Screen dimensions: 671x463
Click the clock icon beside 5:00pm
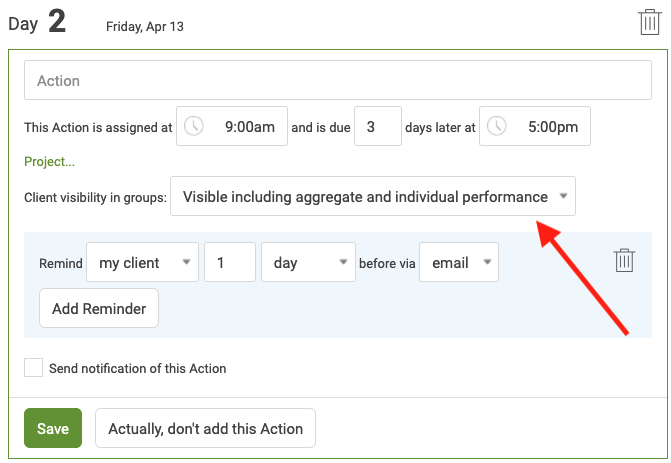496,126
